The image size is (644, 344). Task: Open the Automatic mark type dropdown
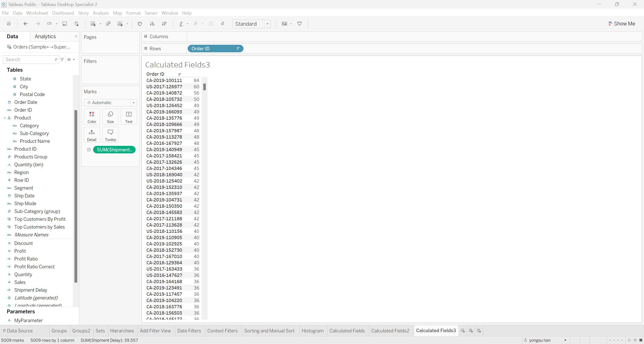(x=110, y=103)
